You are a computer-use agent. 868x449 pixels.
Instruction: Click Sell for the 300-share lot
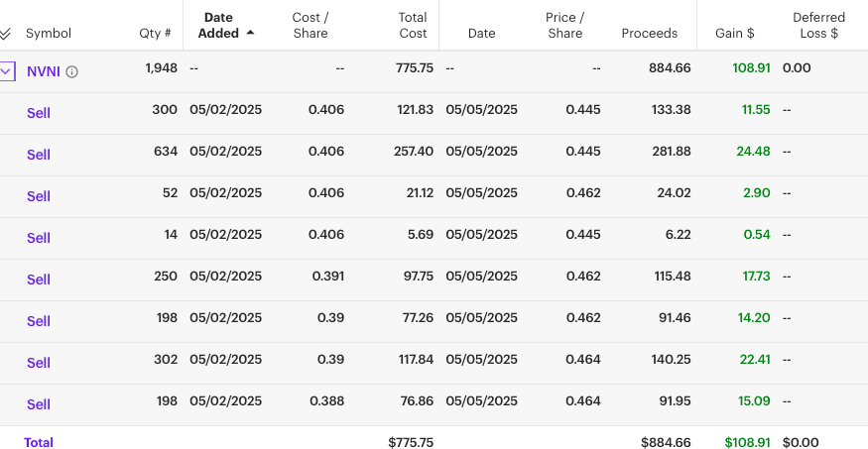39,113
